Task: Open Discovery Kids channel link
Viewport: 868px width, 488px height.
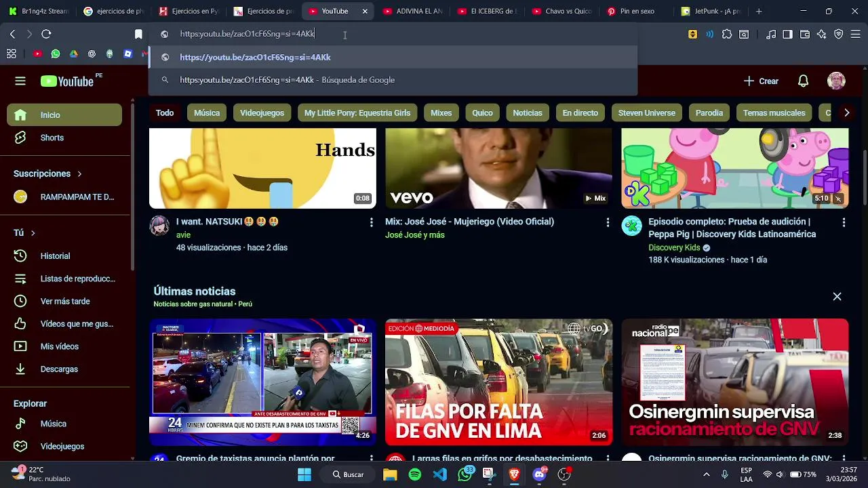Action: [674, 248]
